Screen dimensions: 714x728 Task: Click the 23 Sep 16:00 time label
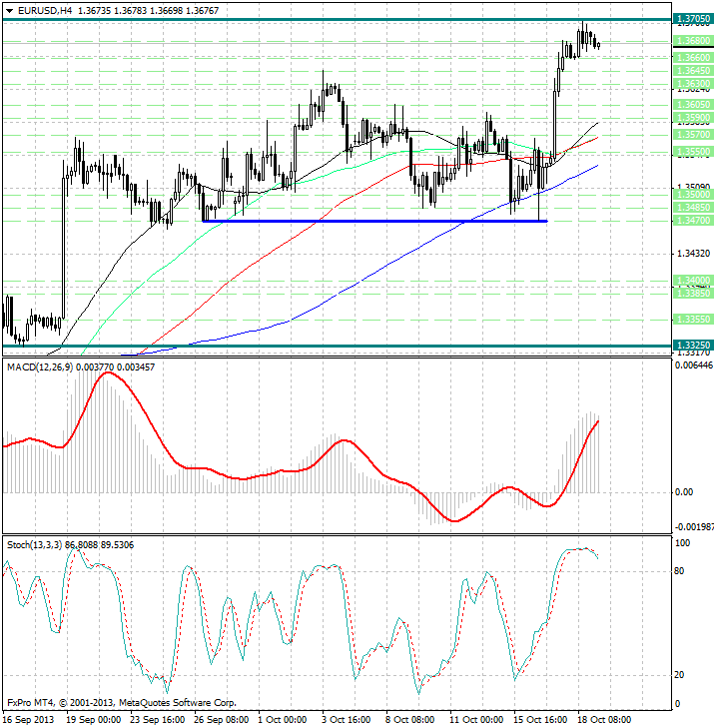click(158, 720)
